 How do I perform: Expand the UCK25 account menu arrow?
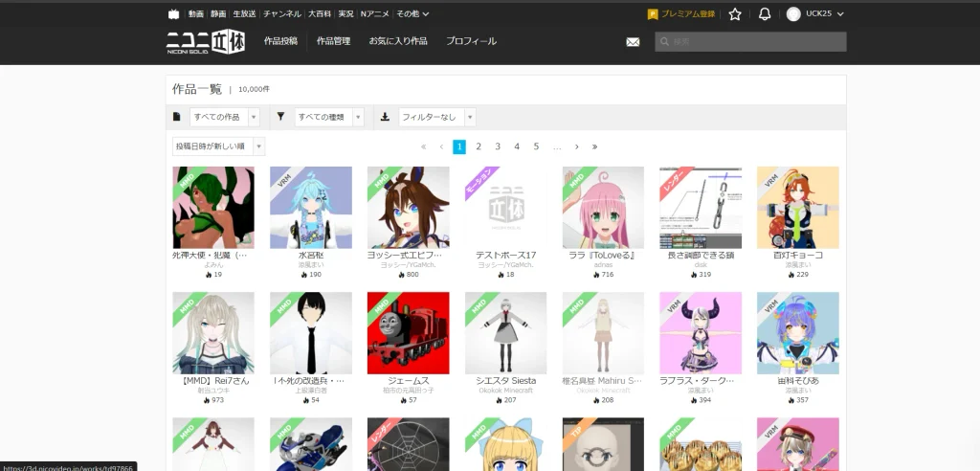840,13
